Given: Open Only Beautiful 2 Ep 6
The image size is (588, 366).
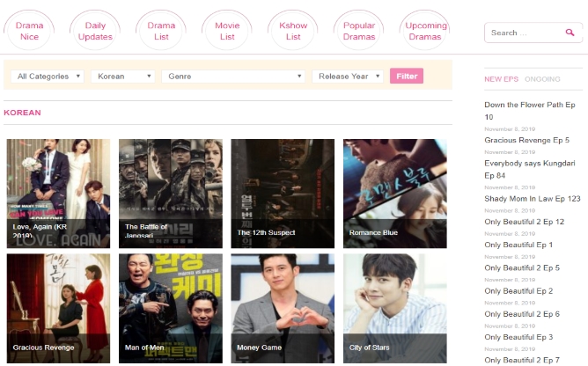Looking at the screenshot, I should click(x=522, y=314).
